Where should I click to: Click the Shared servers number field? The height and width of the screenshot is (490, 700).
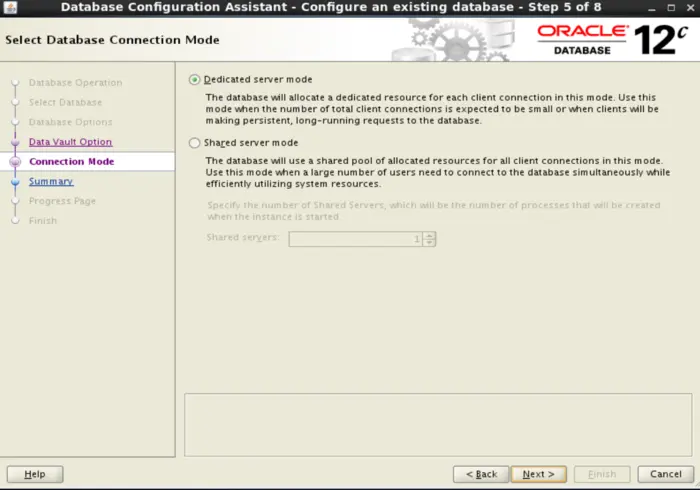coord(355,239)
